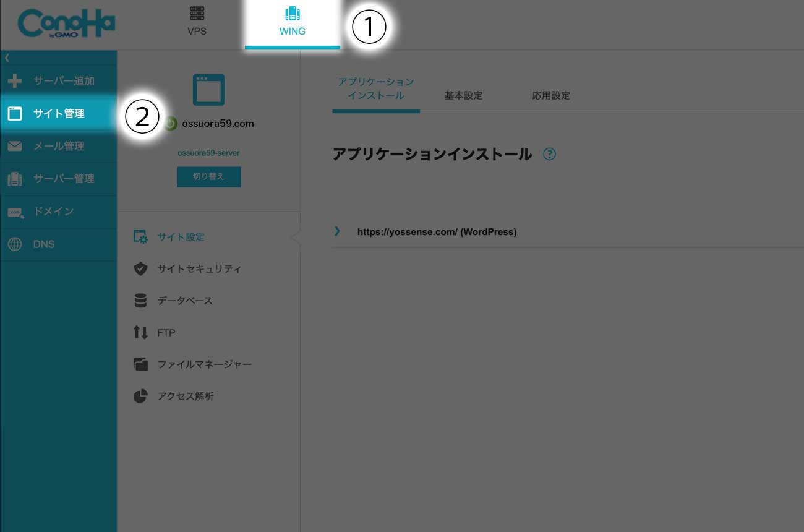Click the folder icon for ファイルマネージャー
804x532 pixels.
click(x=140, y=364)
